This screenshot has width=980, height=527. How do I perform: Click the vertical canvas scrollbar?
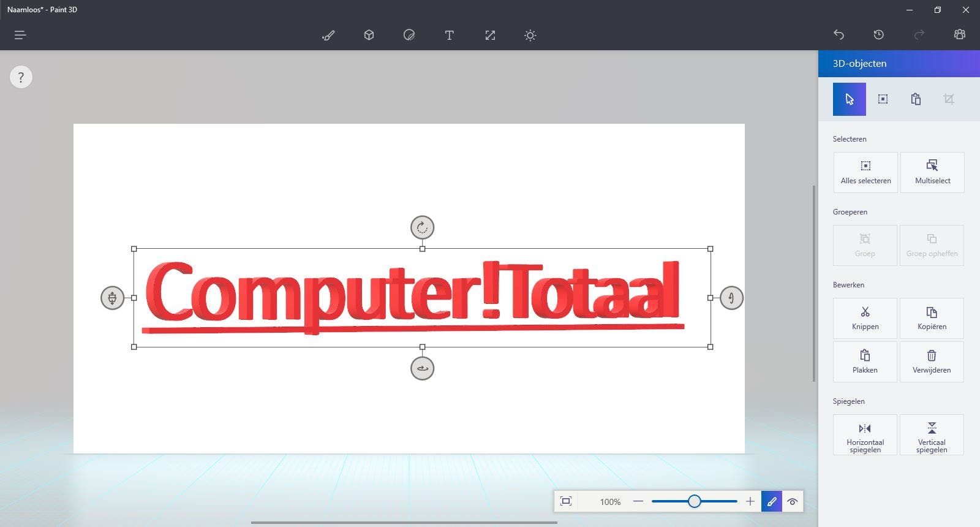(x=814, y=283)
